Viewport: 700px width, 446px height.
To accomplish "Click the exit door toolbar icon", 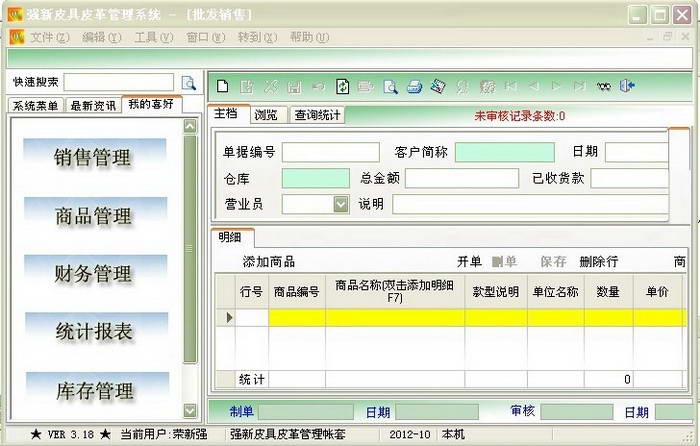I will pyautogui.click(x=627, y=86).
